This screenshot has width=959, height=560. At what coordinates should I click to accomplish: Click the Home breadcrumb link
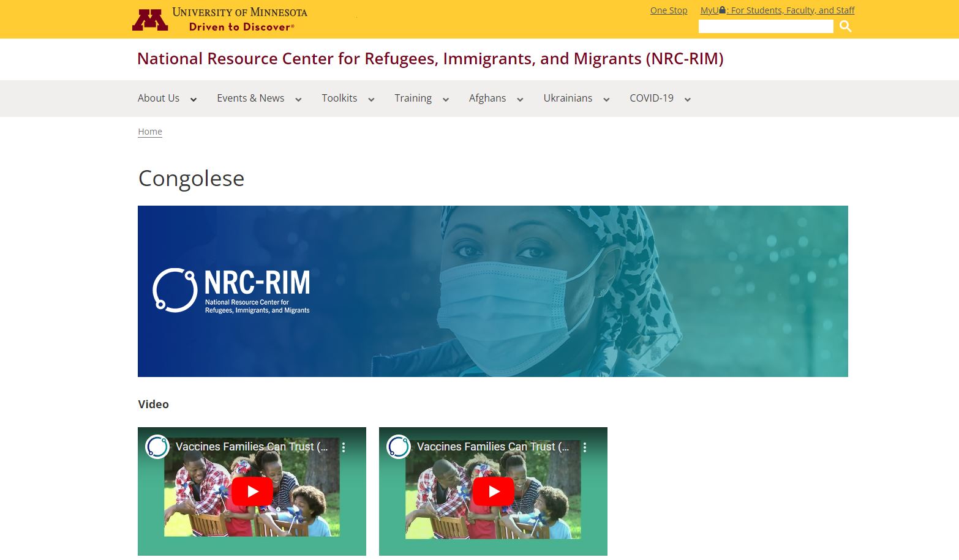click(150, 132)
